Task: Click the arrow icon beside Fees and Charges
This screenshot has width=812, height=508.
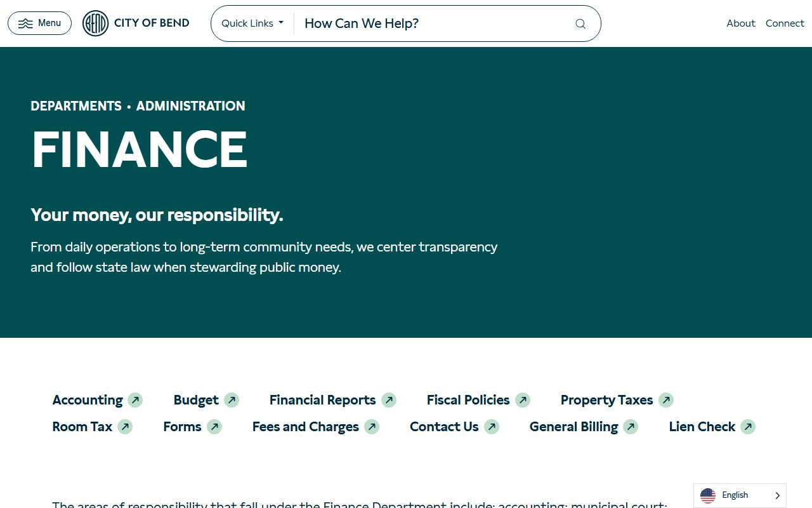Action: point(372,427)
